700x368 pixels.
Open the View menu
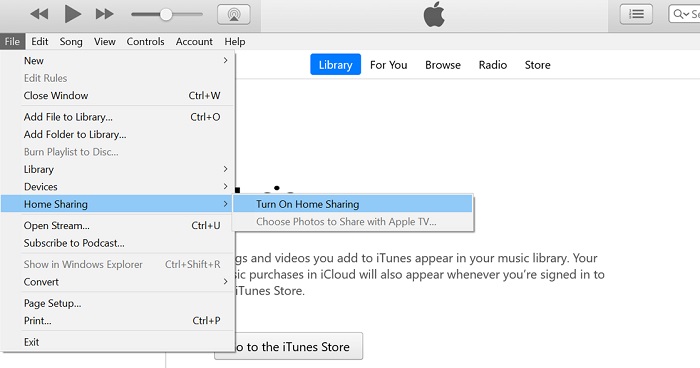104,42
